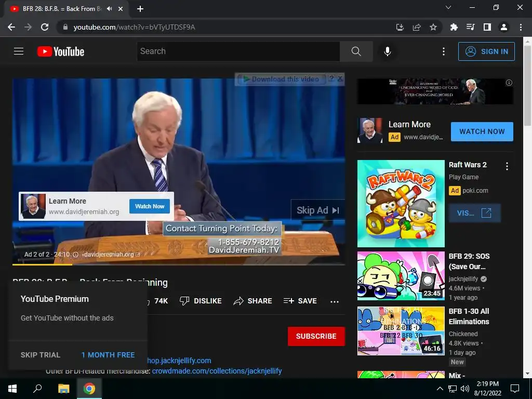
Task: Click the page vertical scrollbar
Action: pos(528,85)
